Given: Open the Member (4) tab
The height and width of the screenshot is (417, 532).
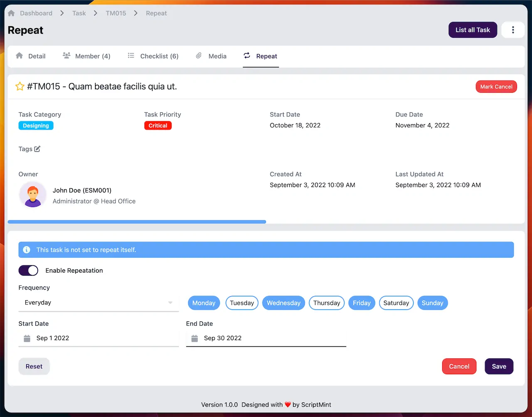Looking at the screenshot, I should point(86,56).
